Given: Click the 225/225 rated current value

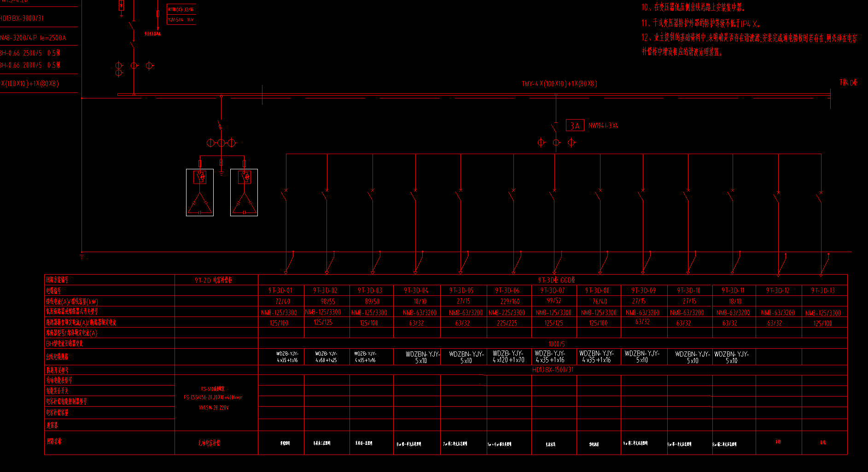Looking at the screenshot, I should (507, 323).
